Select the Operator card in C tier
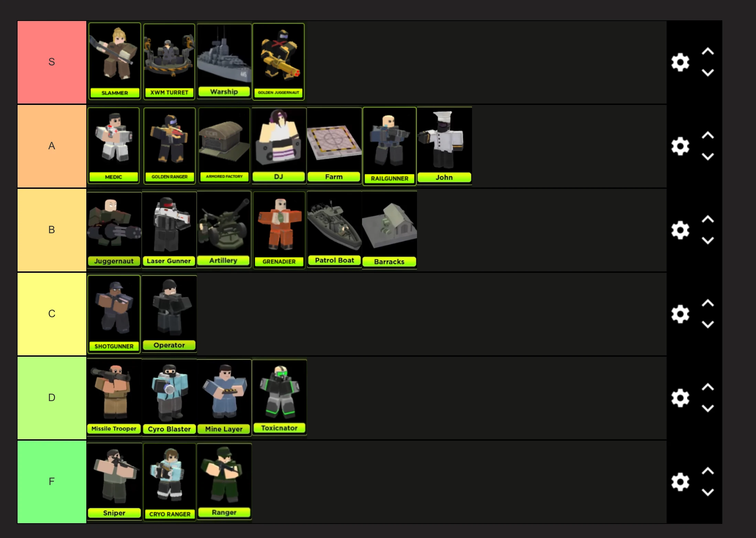The height and width of the screenshot is (538, 756). [169, 314]
